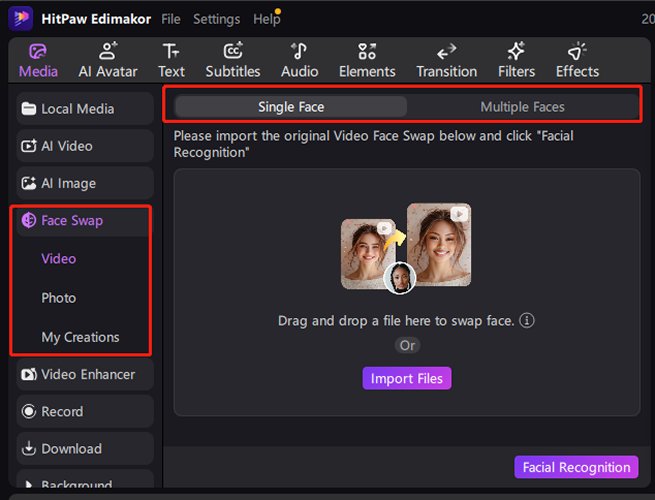Open My Creations under Face Swap
655x500 pixels.
pos(80,337)
